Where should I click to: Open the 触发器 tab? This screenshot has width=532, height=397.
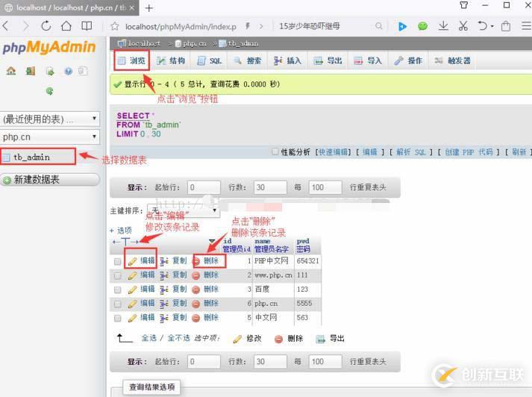[453, 60]
